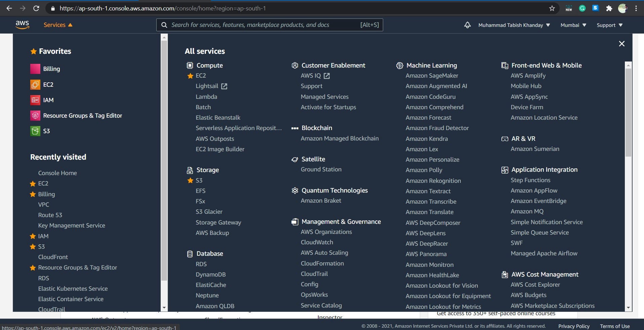This screenshot has width=644, height=330.
Task: Click the left panel vertical scrollbar
Action: pyautogui.click(x=164, y=161)
